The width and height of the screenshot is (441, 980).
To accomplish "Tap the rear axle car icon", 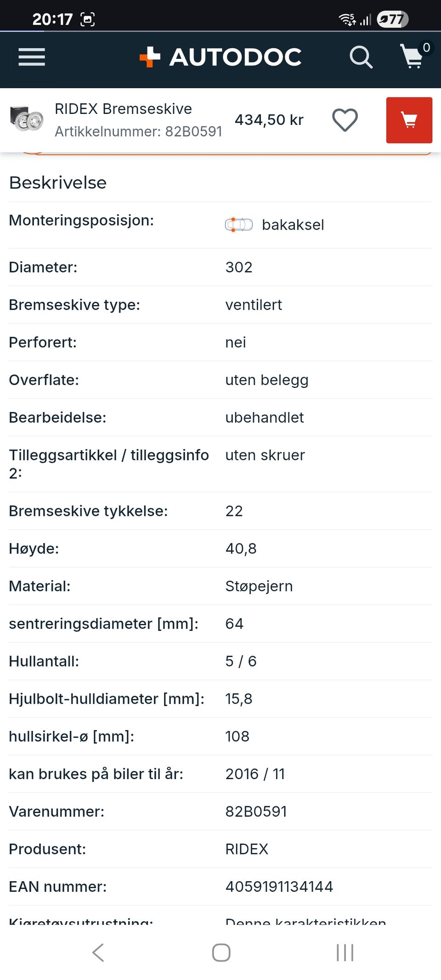I will 238,225.
